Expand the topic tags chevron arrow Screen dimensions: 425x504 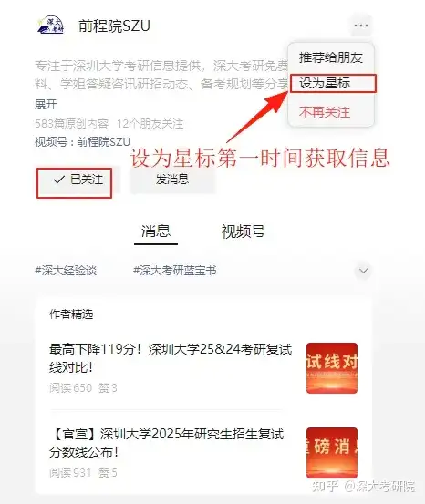click(363, 271)
